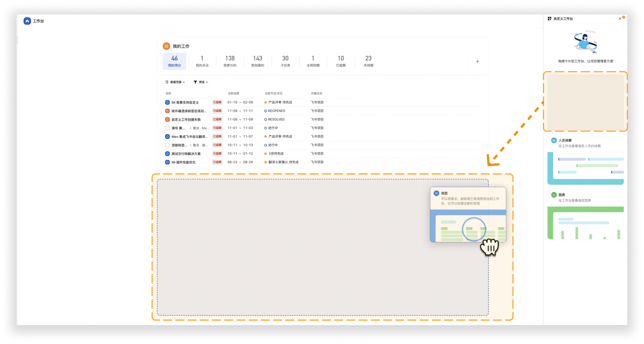Click 产品评审 待完成 in the IM 背景支持自定义 row
The image size is (644, 344).
[x=280, y=102]
